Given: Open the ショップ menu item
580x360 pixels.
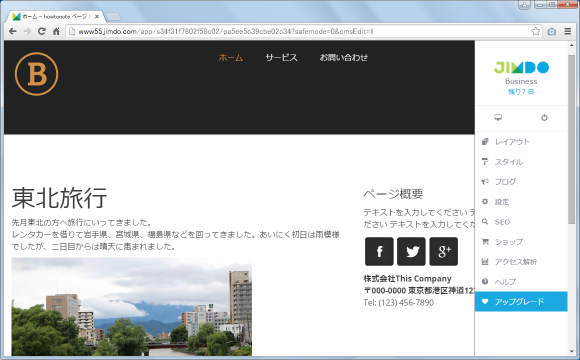Looking at the screenshot, I should pyautogui.click(x=521, y=242).
